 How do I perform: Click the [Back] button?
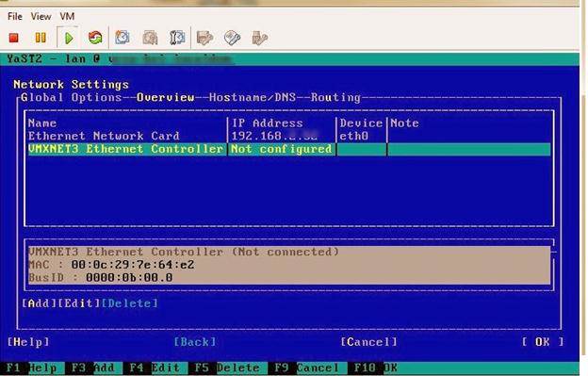pos(195,342)
